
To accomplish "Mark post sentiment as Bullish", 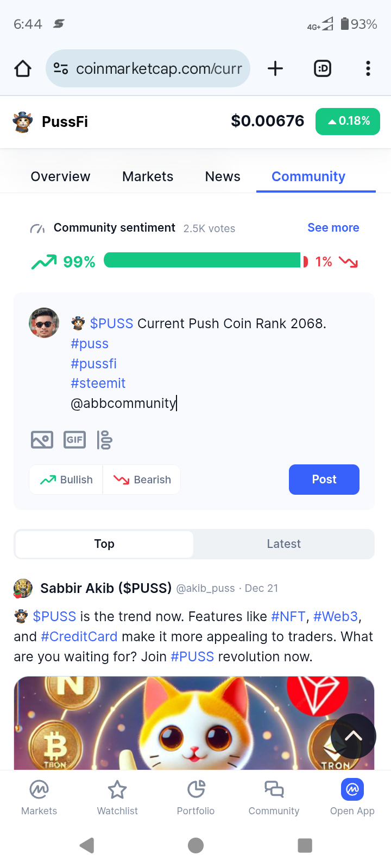I will (66, 480).
